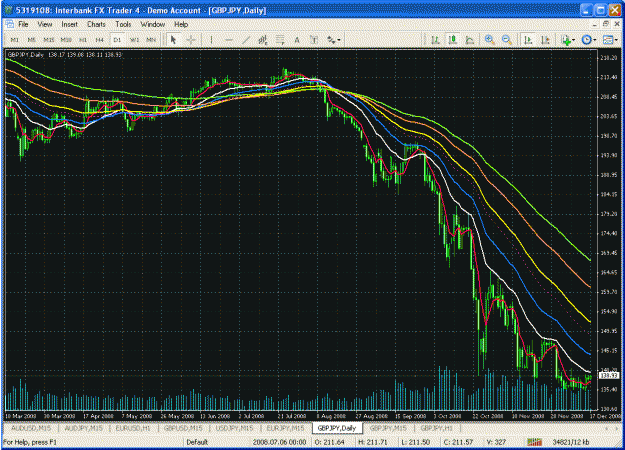This screenshot has height=450, width=625.
Task: Click the V: 327 volume value
Action: point(496,442)
